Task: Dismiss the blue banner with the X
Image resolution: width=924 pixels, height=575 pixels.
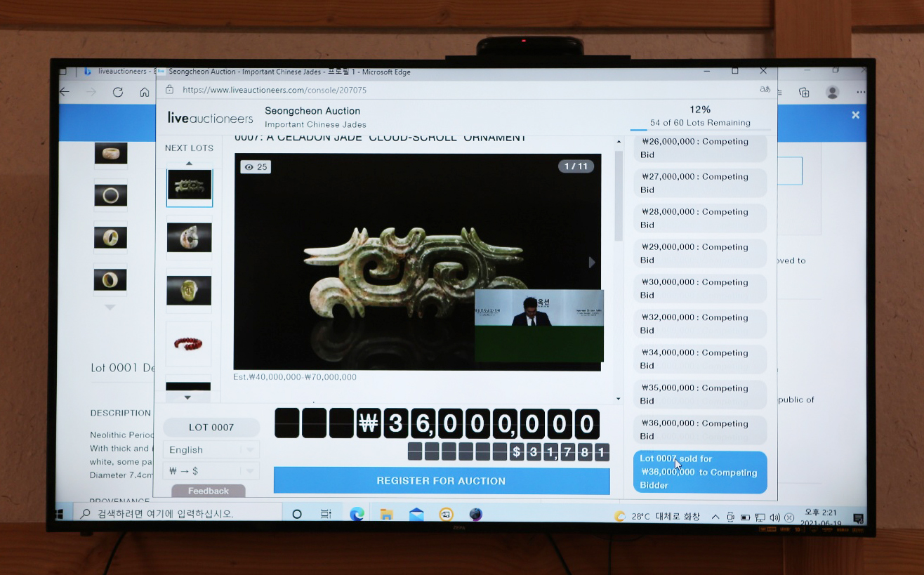Action: tap(855, 114)
